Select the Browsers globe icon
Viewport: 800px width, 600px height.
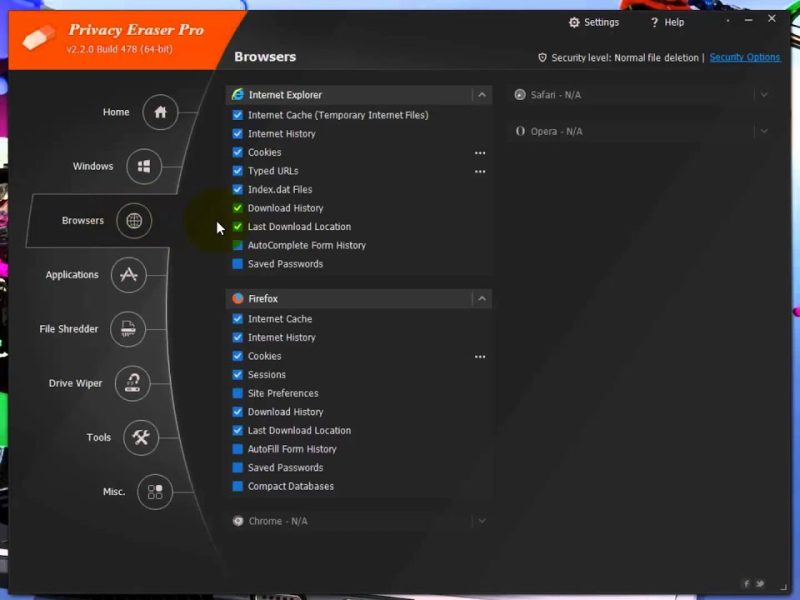pos(134,220)
